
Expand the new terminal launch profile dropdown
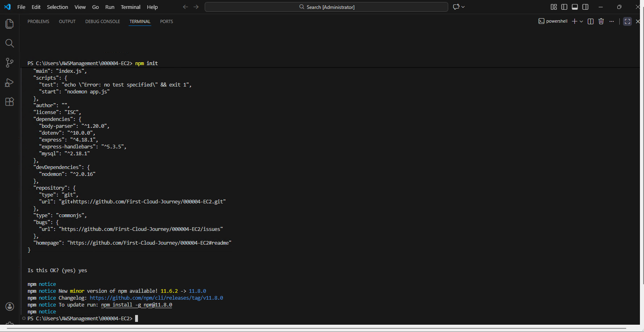tap(581, 21)
